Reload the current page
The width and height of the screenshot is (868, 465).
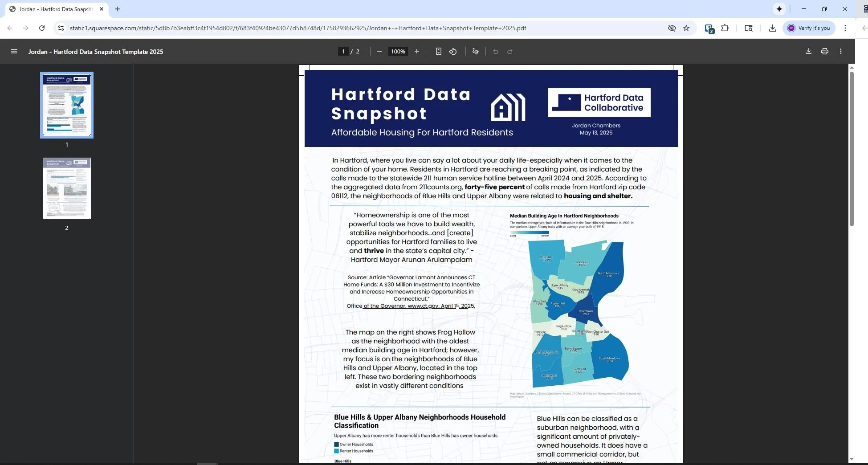42,28
